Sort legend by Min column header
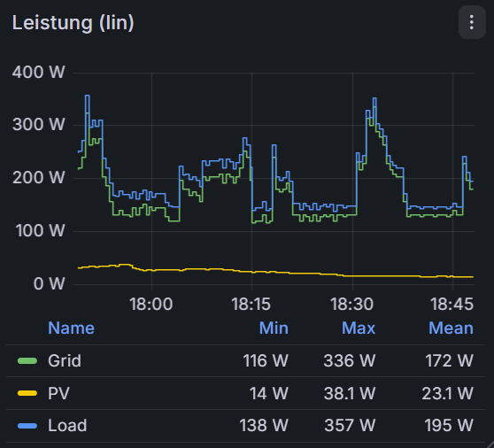 [x=274, y=328]
